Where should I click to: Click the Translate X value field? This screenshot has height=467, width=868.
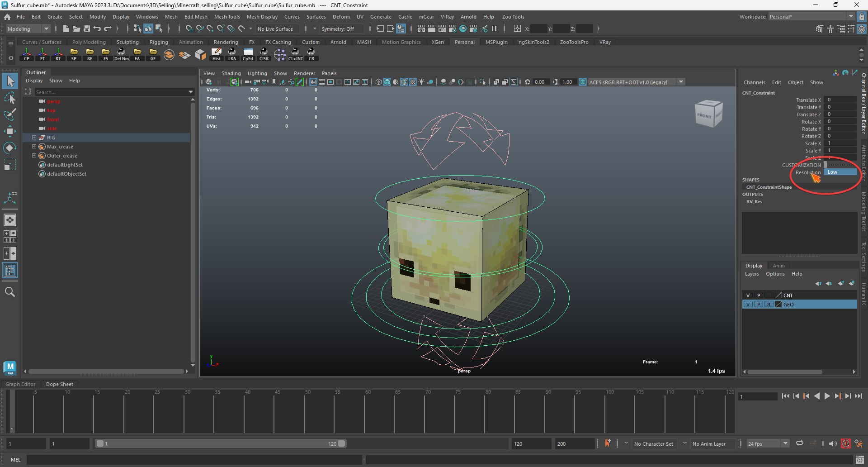click(x=840, y=100)
